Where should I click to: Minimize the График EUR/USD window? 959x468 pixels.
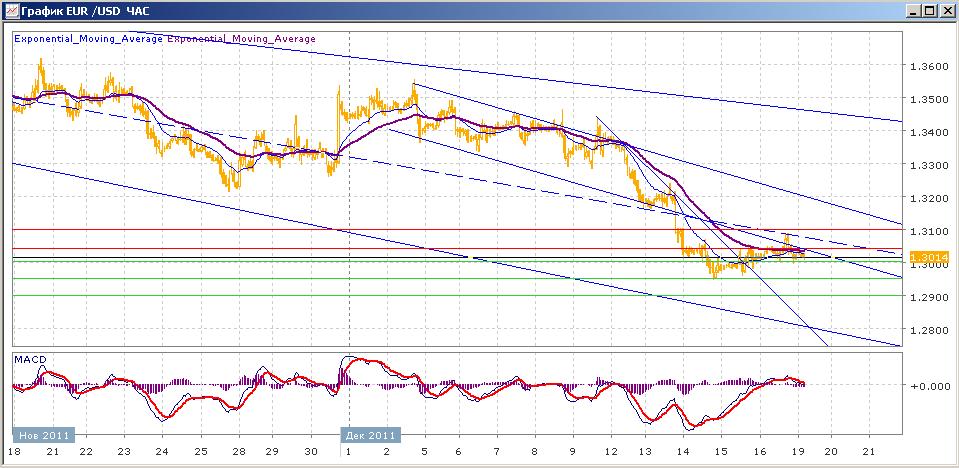coord(914,10)
